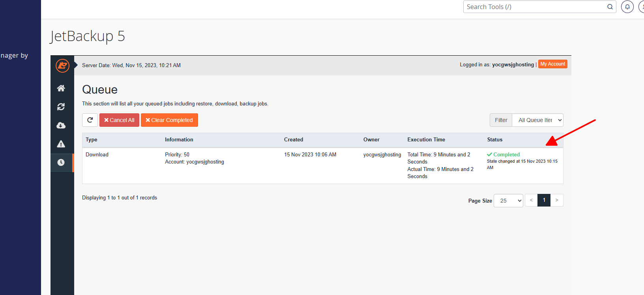Open the notifications bell
This screenshot has height=295, width=644.
click(627, 7)
